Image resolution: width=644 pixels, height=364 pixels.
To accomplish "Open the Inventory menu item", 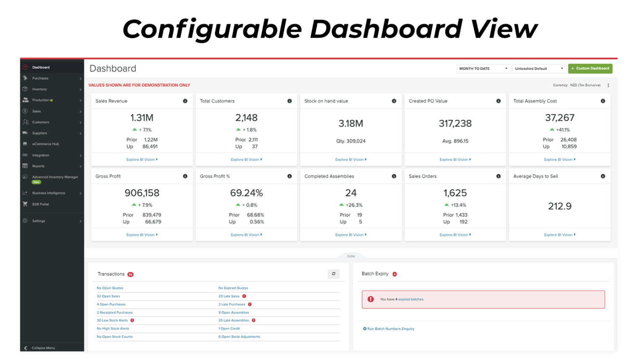I will [40, 89].
